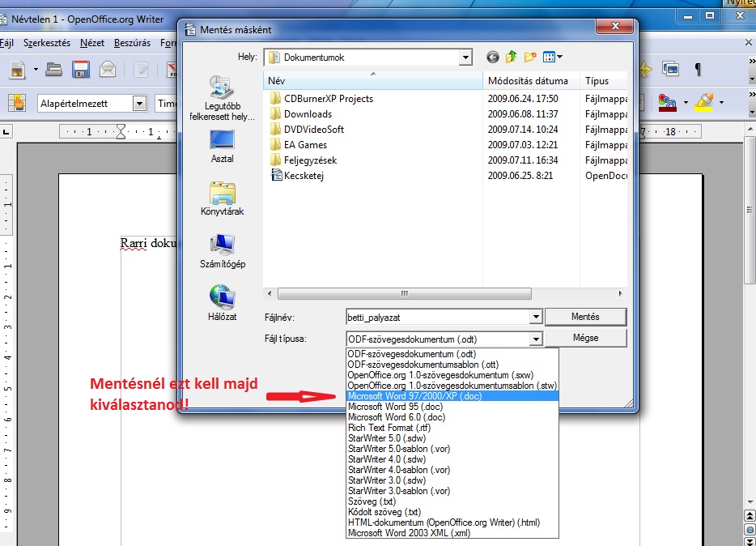Open the Szerkesztés menu
This screenshot has width=756, height=546.
point(47,43)
